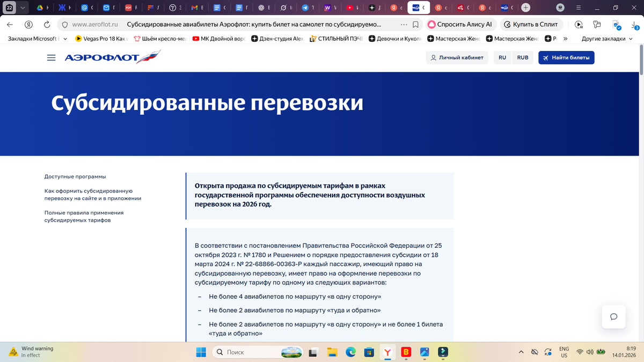This screenshot has height=362, width=644.
Task: Open the shield with checkmark extension icon
Action: click(x=616, y=25)
